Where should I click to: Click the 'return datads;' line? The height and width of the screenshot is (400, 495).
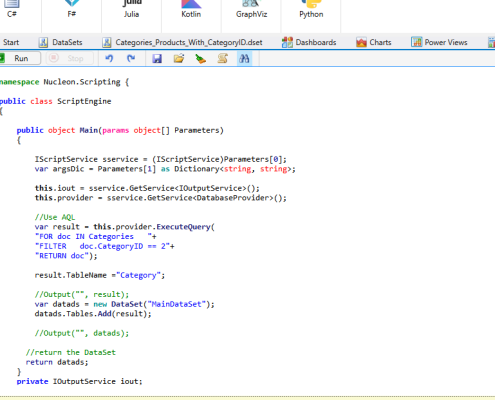pyautogui.click(x=57, y=362)
